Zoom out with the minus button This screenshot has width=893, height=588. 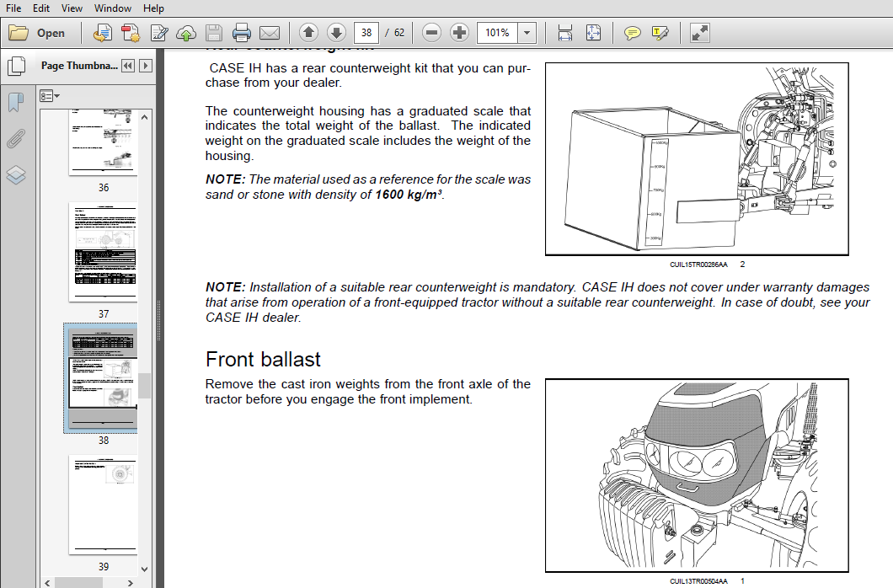pyautogui.click(x=431, y=33)
